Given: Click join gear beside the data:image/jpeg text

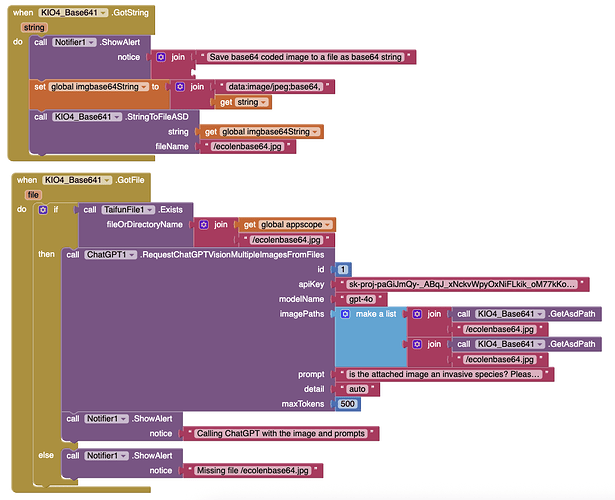Looking at the screenshot, I should [181, 87].
